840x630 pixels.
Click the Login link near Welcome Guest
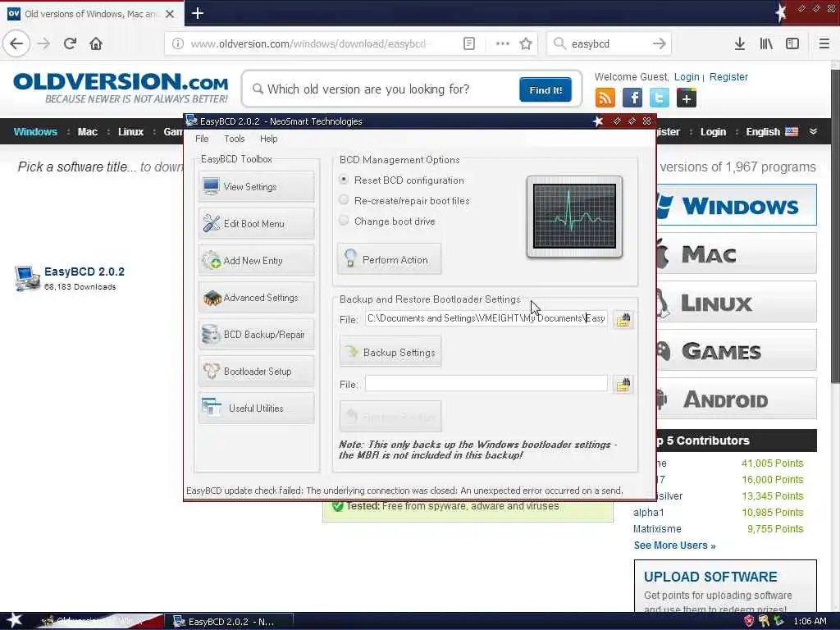(x=687, y=76)
